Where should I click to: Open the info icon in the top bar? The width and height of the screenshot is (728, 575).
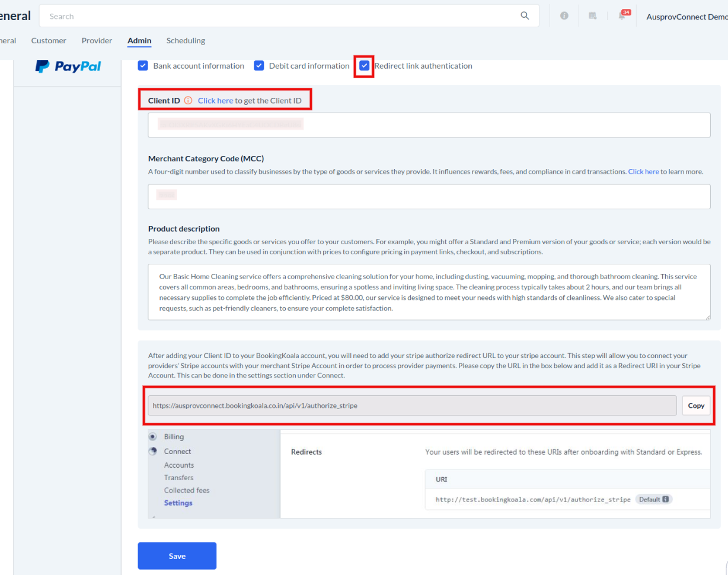coord(564,16)
